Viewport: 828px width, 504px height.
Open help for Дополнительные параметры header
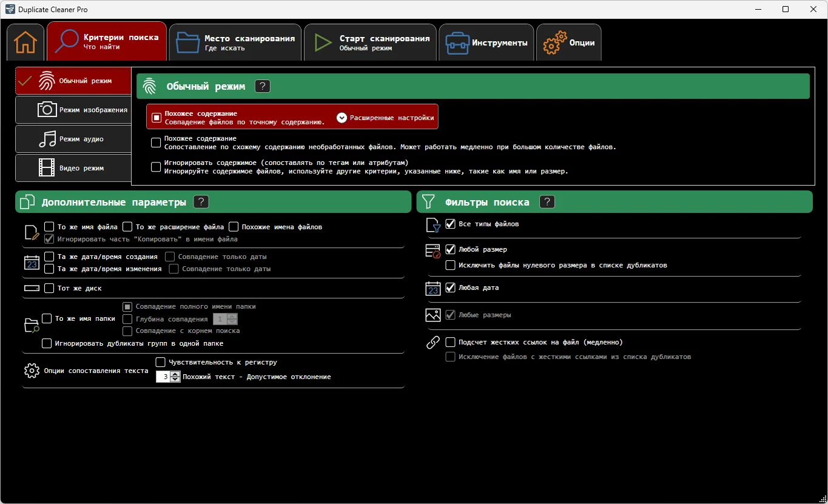coord(201,202)
